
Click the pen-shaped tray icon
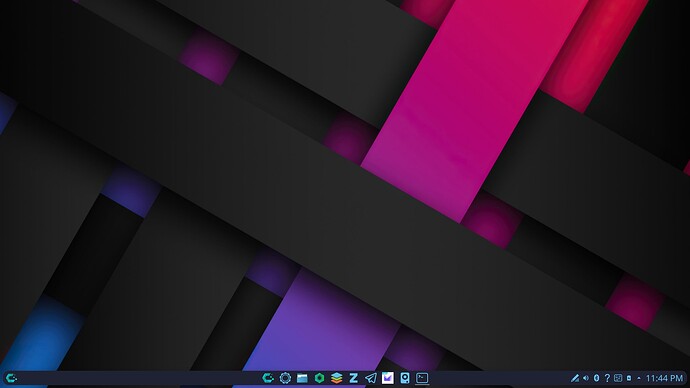(575, 378)
